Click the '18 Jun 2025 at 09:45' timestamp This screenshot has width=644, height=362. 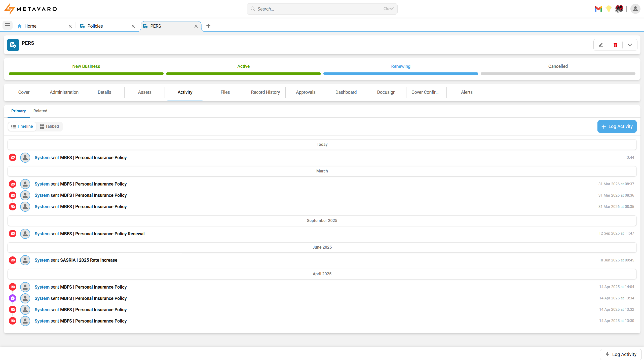point(616,260)
